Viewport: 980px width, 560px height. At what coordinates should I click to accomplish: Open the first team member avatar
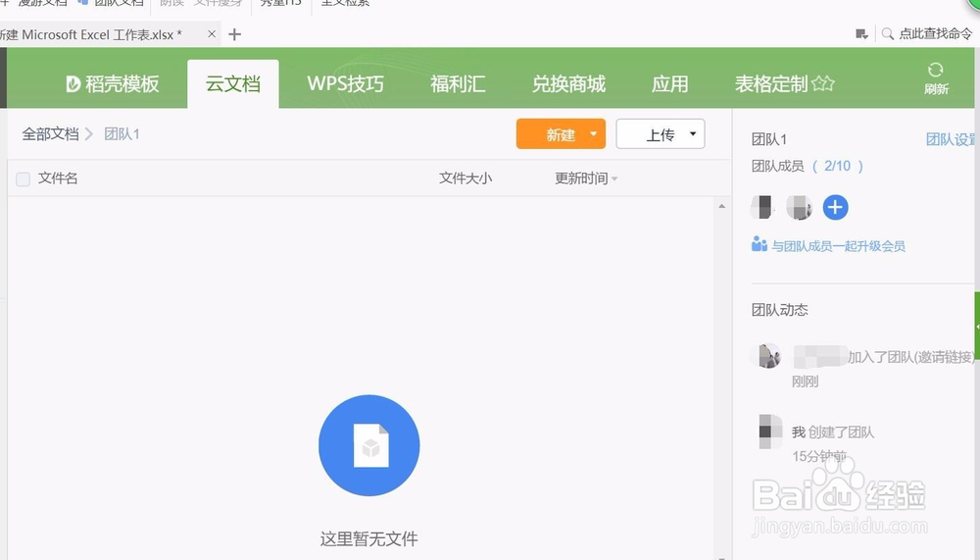(x=761, y=207)
